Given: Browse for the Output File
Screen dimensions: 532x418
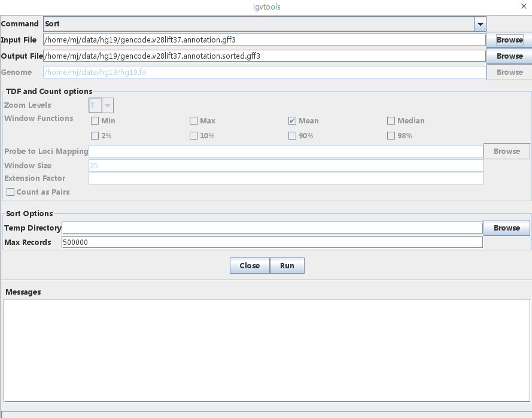Looking at the screenshot, I should 509,56.
